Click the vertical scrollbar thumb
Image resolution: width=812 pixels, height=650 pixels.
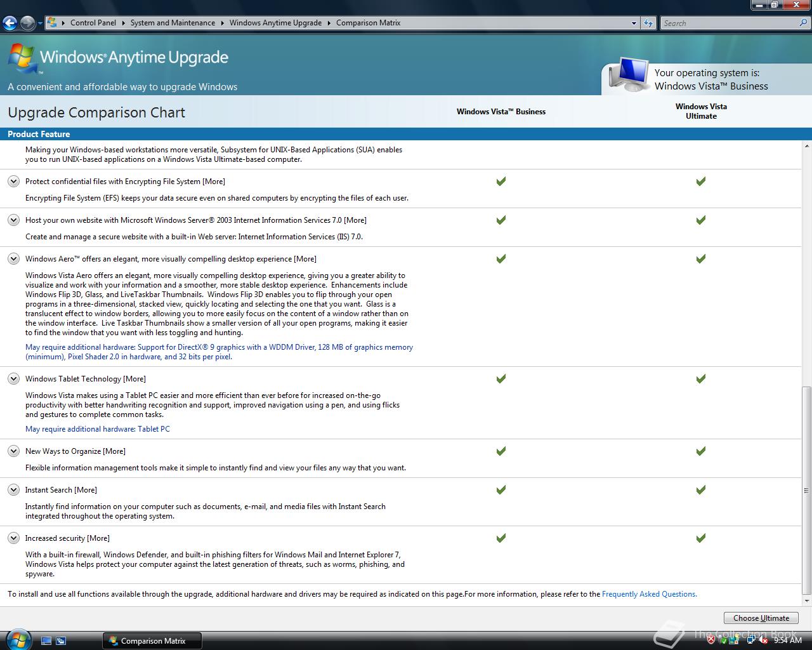click(x=807, y=491)
